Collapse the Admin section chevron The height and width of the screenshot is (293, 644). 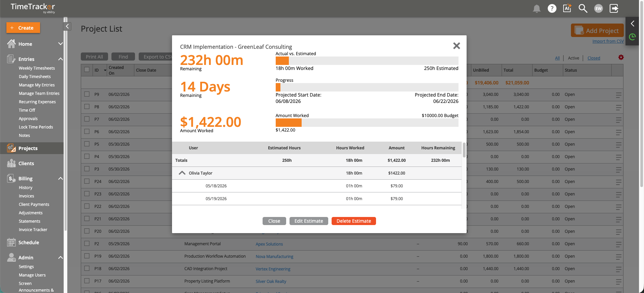pos(61,257)
